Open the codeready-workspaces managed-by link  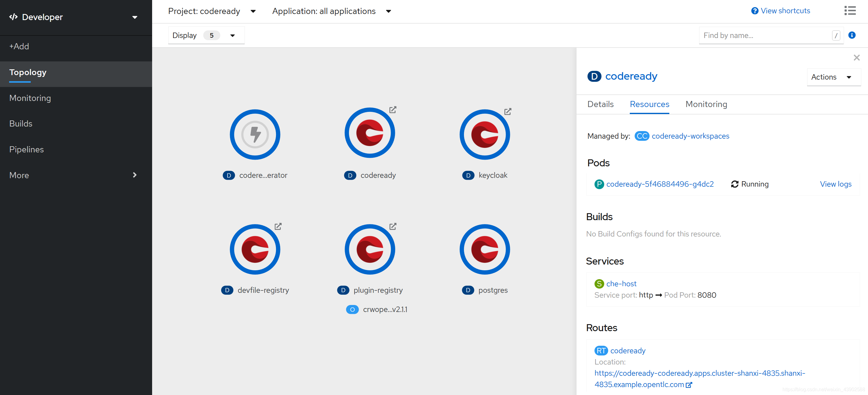pos(690,136)
